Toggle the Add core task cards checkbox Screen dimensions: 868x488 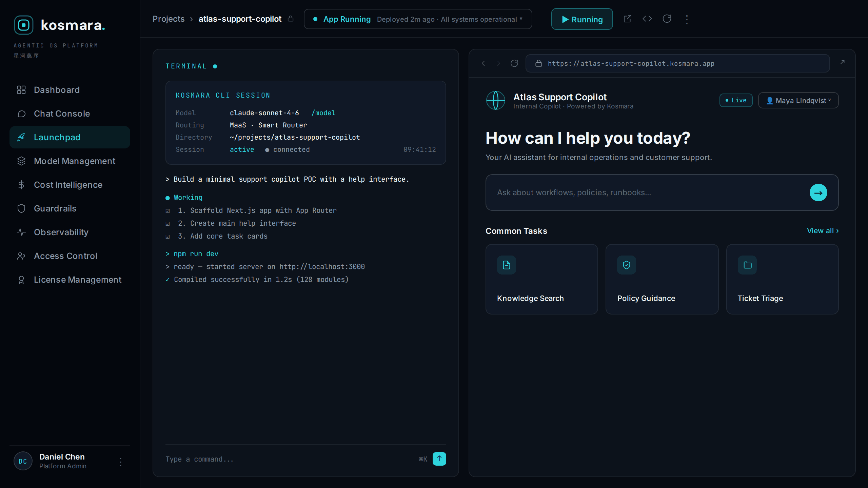pyautogui.click(x=167, y=237)
